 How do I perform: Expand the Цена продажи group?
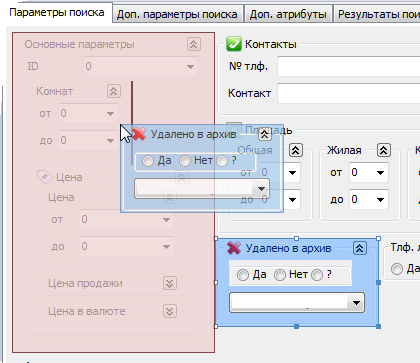170,283
